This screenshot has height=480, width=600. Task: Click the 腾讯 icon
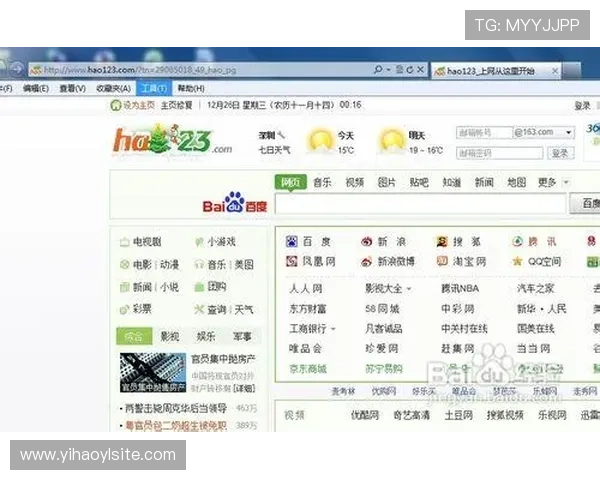tap(517, 242)
